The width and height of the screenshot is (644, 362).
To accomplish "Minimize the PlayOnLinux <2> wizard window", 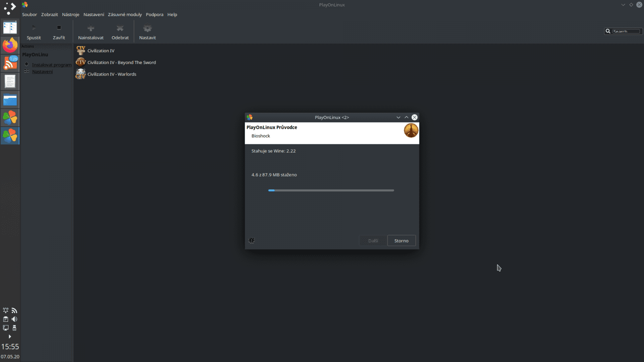I will coord(398,117).
